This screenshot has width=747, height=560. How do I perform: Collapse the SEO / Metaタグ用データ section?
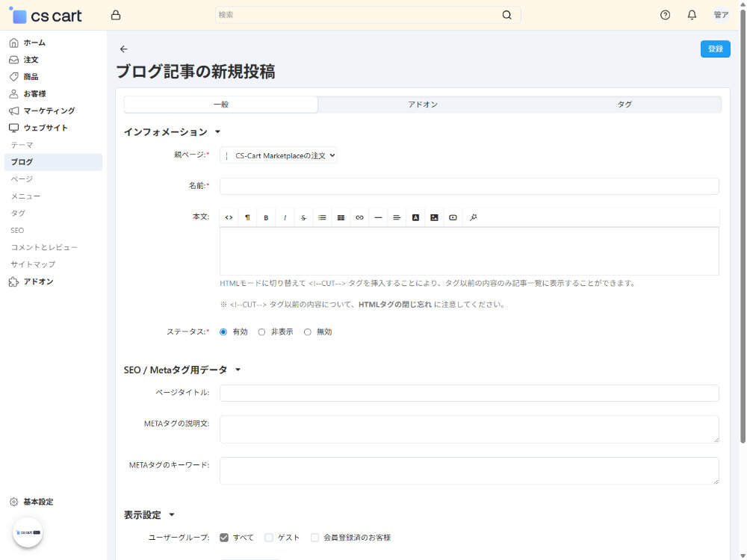pos(238,370)
